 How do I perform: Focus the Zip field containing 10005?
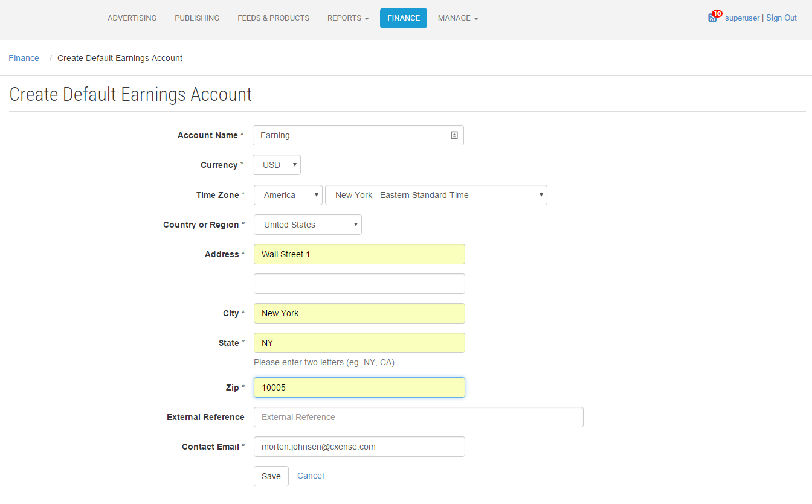pos(359,388)
